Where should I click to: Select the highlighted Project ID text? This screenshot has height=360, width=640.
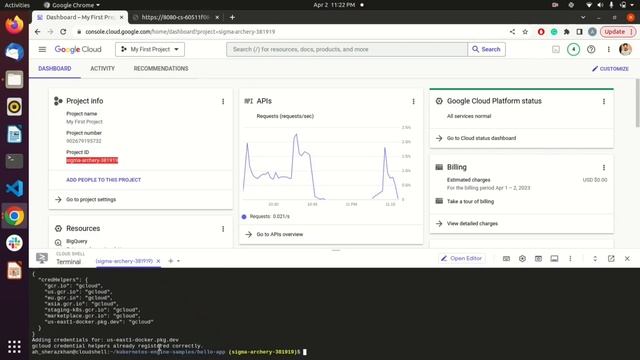(x=92, y=160)
